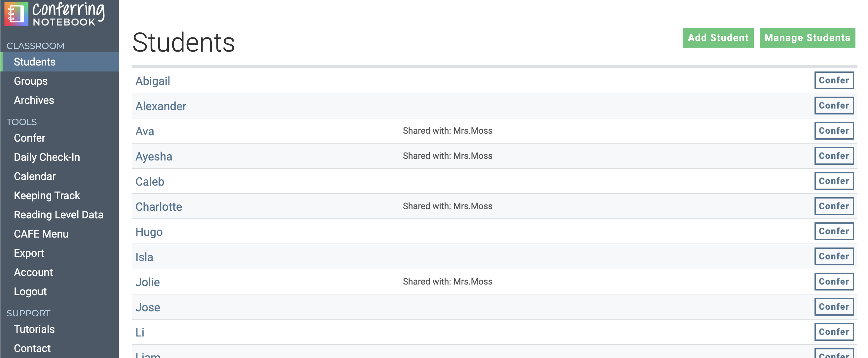Access Tutorials under Support
The width and height of the screenshot is (868, 358).
[34, 329]
